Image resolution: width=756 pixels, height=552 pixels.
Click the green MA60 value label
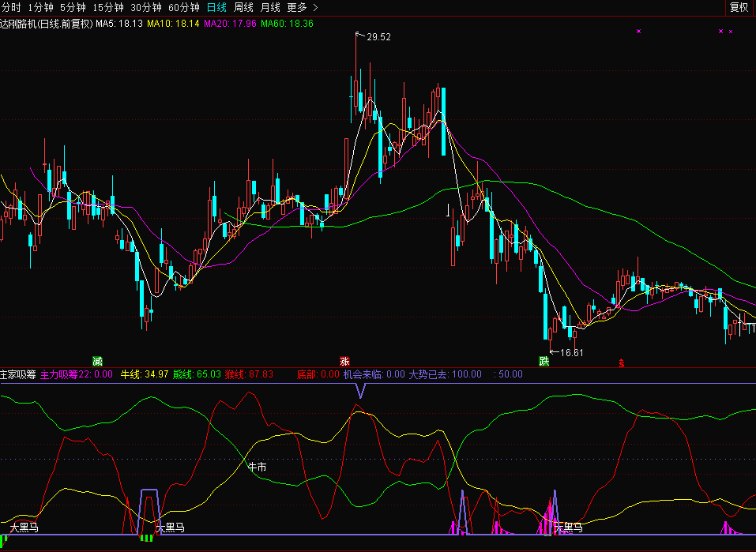click(x=287, y=24)
